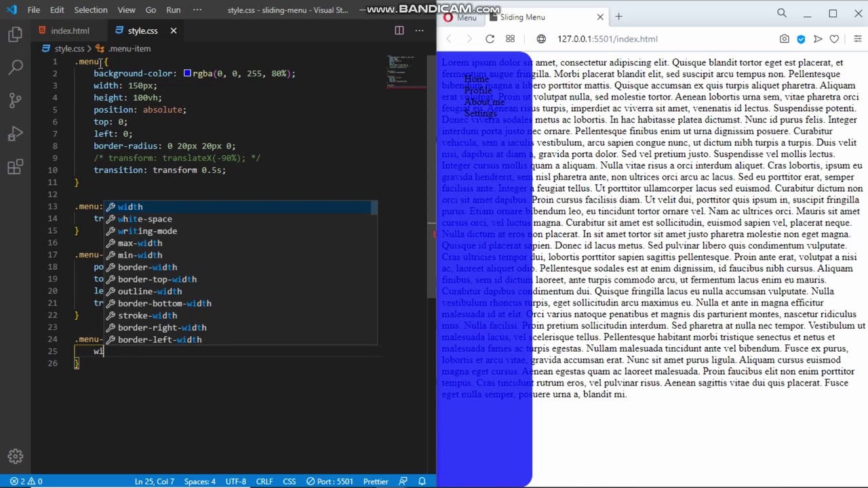
Task: Click the split editor right icon
Action: pyautogui.click(x=399, y=30)
